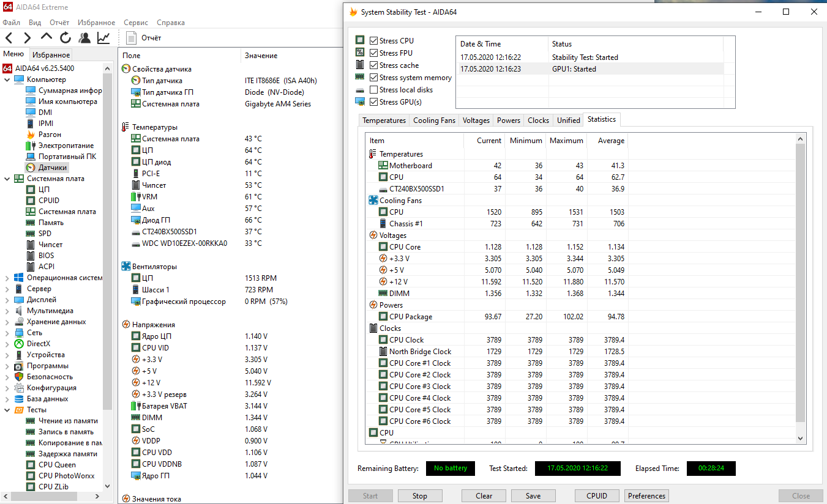The height and width of the screenshot is (504, 827).
Task: Open the CPU Queen benchmark
Action: (57, 465)
